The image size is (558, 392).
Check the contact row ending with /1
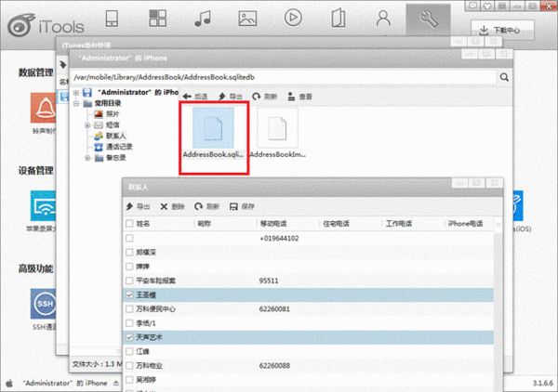(129, 323)
